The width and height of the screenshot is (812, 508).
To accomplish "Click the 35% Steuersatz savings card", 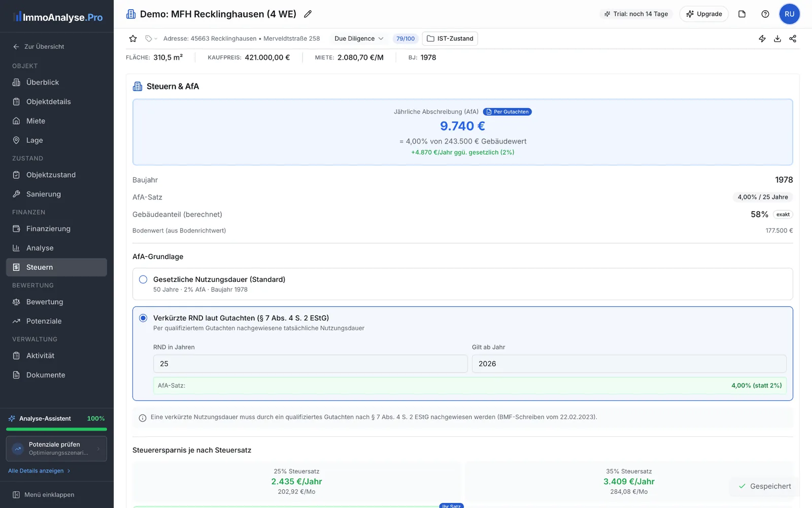I will click(x=629, y=482).
